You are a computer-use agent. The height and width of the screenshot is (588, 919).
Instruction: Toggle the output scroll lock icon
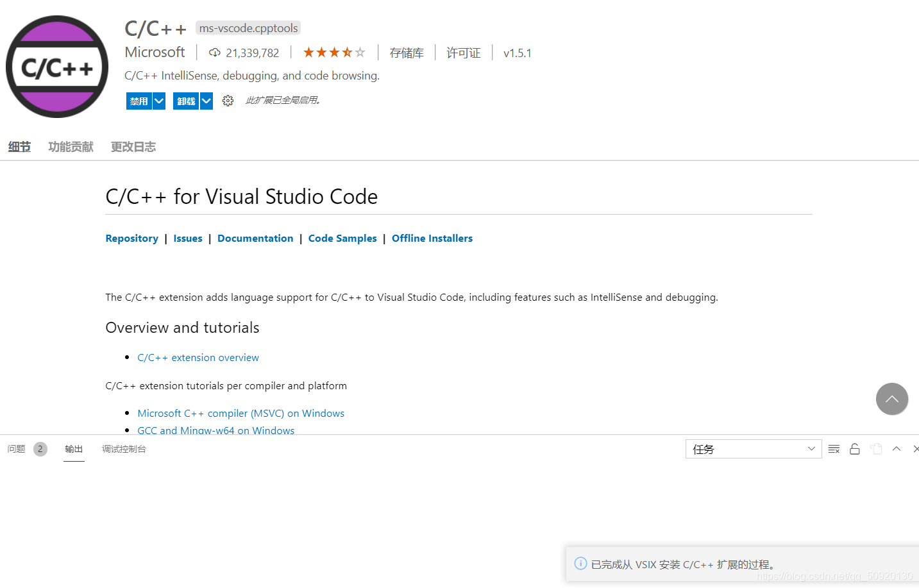[x=855, y=449]
